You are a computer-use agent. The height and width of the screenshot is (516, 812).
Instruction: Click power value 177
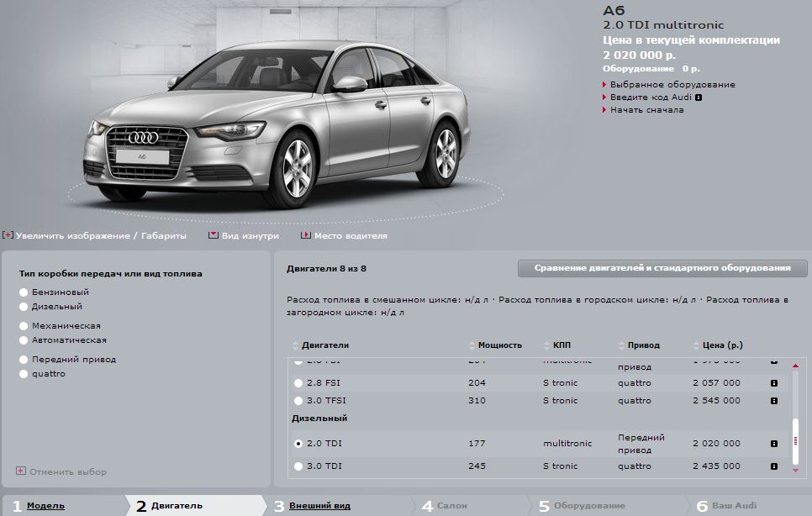(x=477, y=444)
